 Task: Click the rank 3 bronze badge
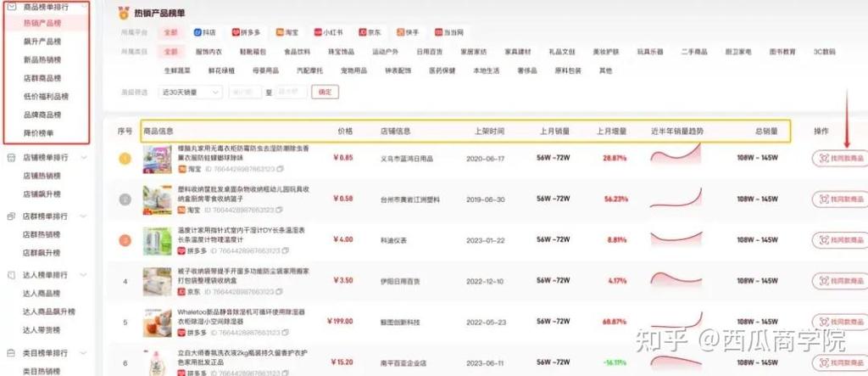pos(125,240)
